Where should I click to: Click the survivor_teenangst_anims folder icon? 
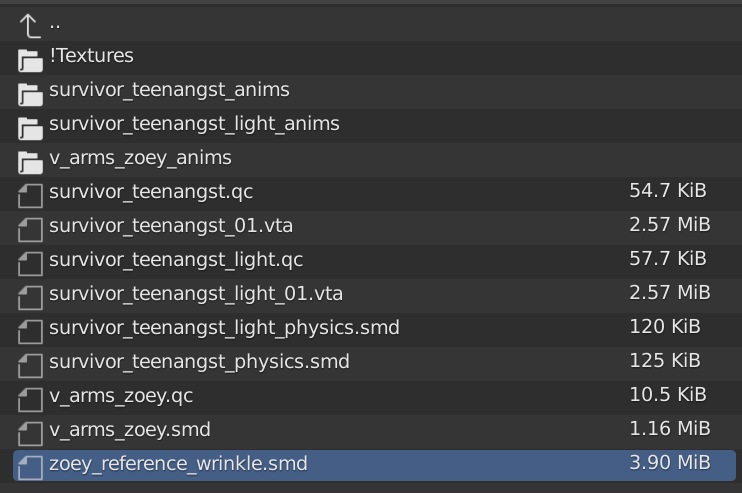pos(30,93)
